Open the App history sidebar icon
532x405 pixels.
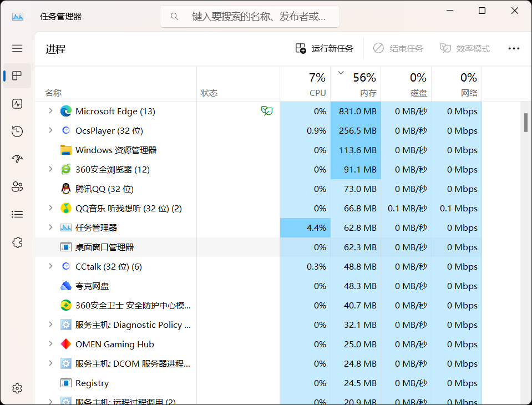(17, 131)
